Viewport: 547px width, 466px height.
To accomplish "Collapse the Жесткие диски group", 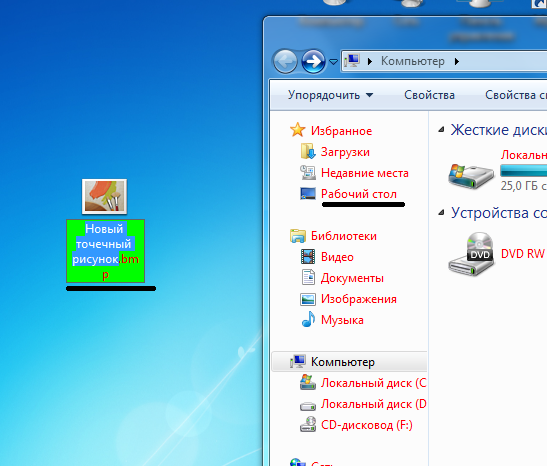I will point(441,130).
